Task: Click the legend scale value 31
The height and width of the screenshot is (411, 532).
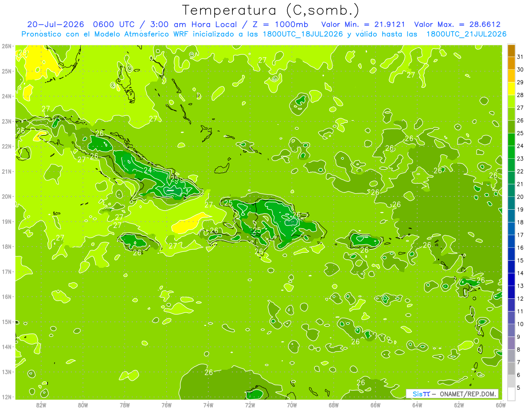Action: pos(520,57)
